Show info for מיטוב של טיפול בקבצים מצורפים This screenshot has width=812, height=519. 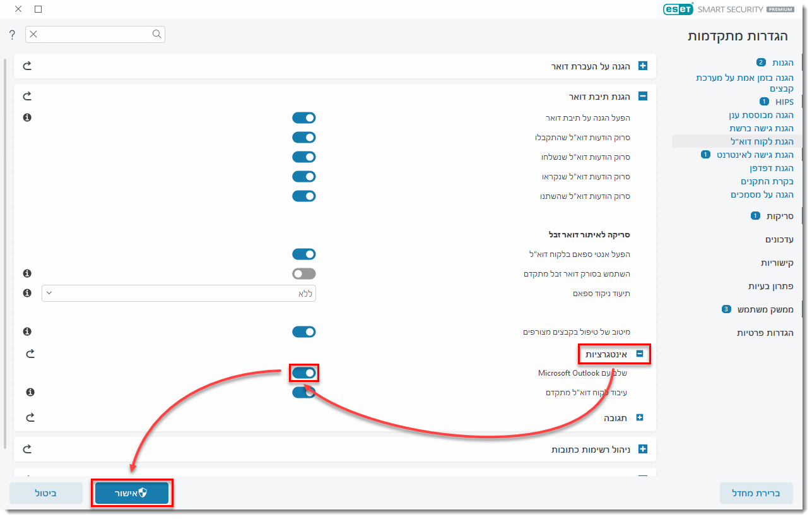coord(27,331)
